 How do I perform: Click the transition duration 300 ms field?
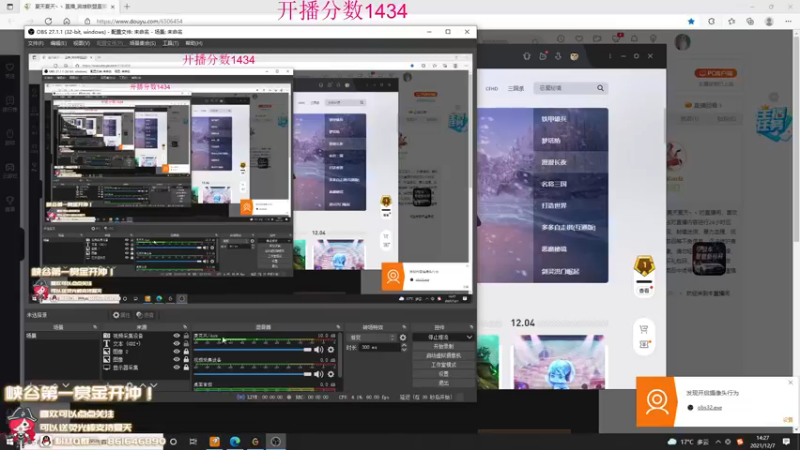coord(379,347)
